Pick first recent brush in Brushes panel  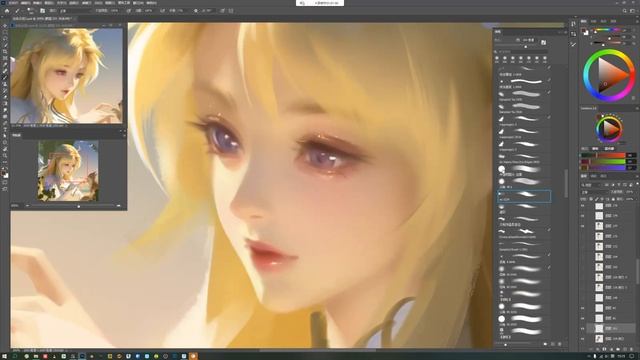coord(497,60)
